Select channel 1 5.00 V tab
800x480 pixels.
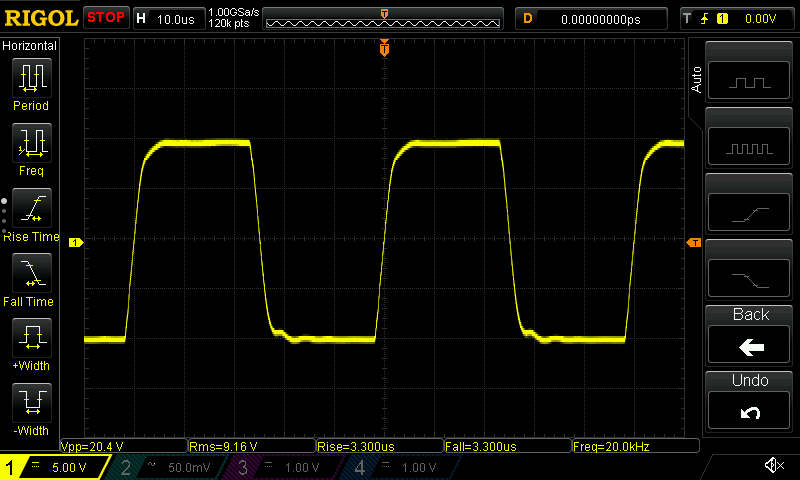coord(54,467)
